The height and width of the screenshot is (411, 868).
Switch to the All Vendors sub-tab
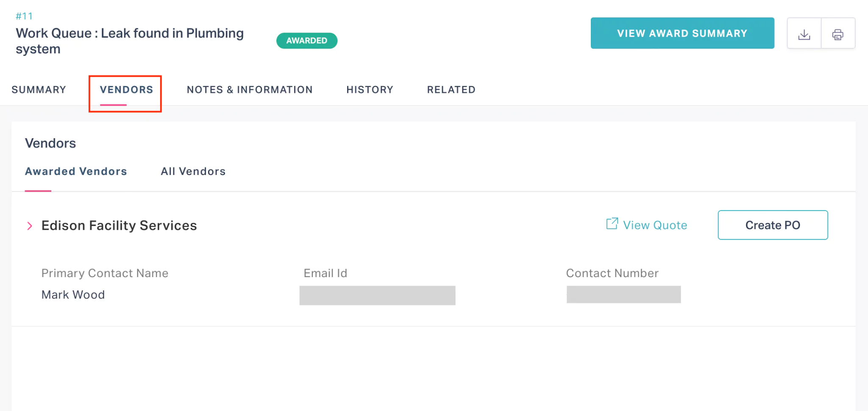(193, 171)
